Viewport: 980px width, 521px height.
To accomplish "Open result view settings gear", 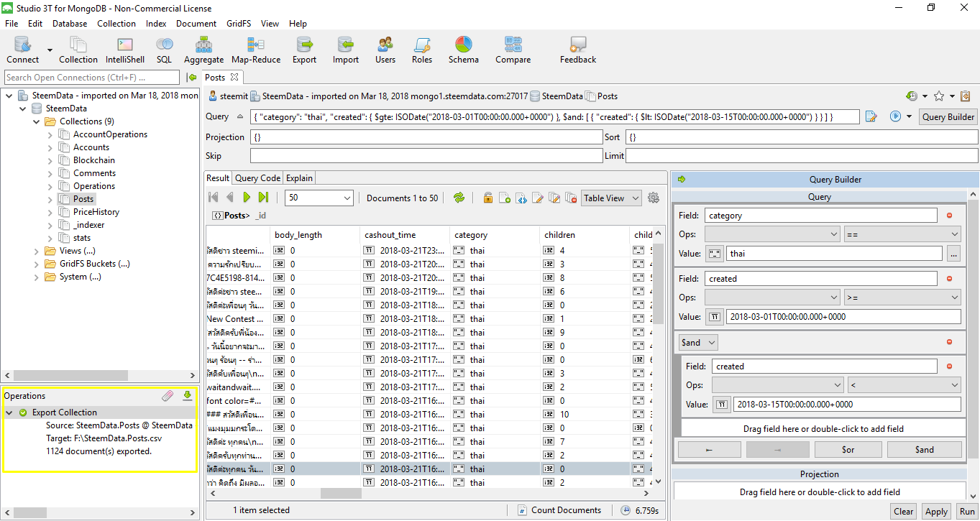I will point(654,198).
